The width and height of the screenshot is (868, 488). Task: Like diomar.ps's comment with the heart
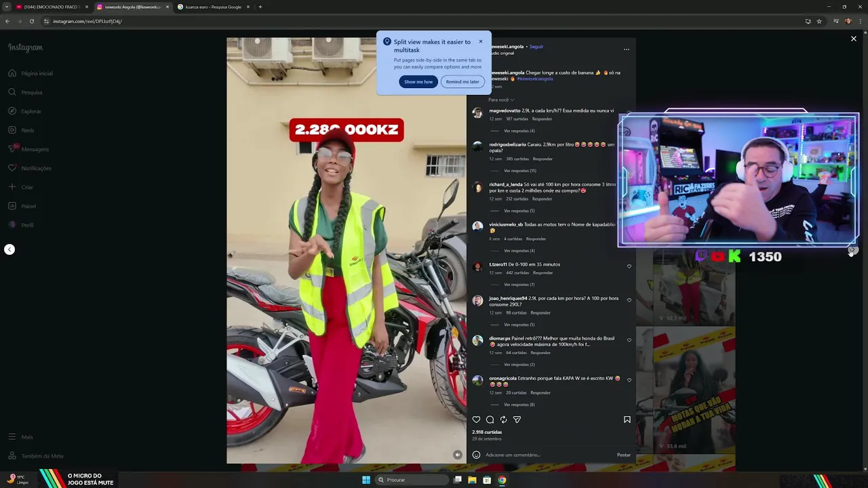point(629,340)
